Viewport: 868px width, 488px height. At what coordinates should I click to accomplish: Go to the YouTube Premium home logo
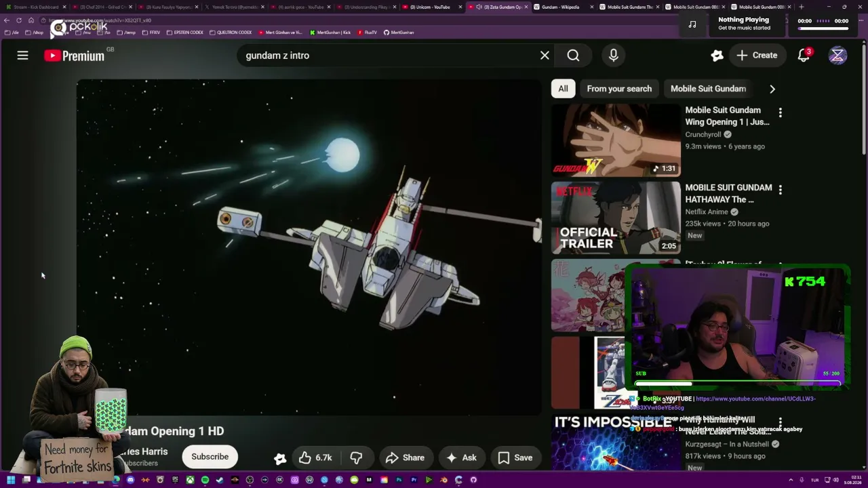(75, 56)
